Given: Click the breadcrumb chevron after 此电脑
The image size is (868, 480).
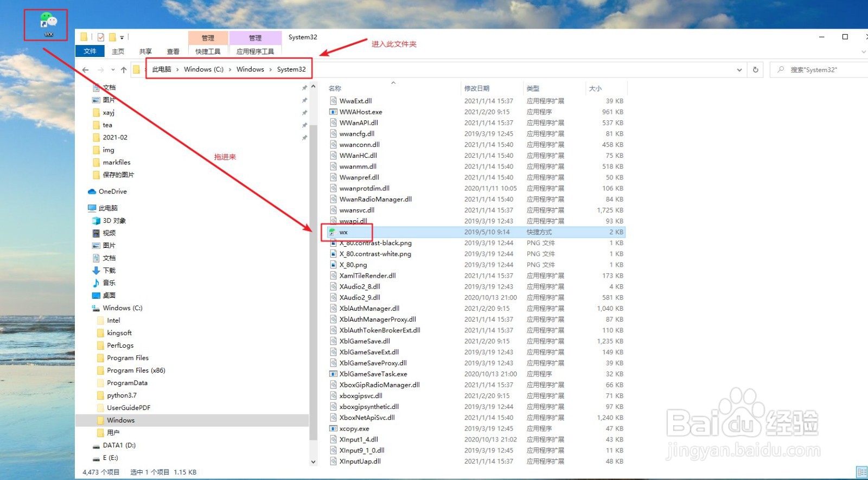Looking at the screenshot, I should tap(177, 69).
